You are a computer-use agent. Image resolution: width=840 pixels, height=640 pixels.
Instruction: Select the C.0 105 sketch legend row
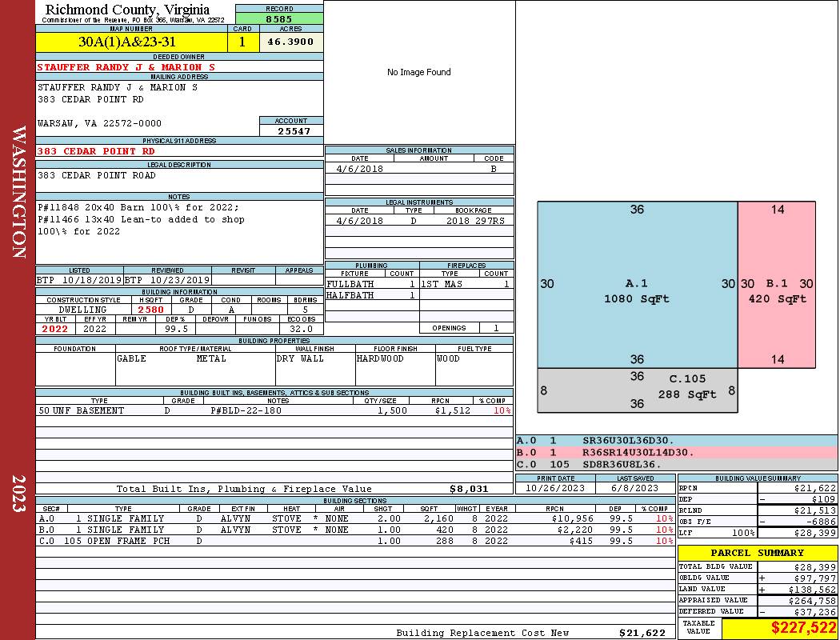(676, 464)
